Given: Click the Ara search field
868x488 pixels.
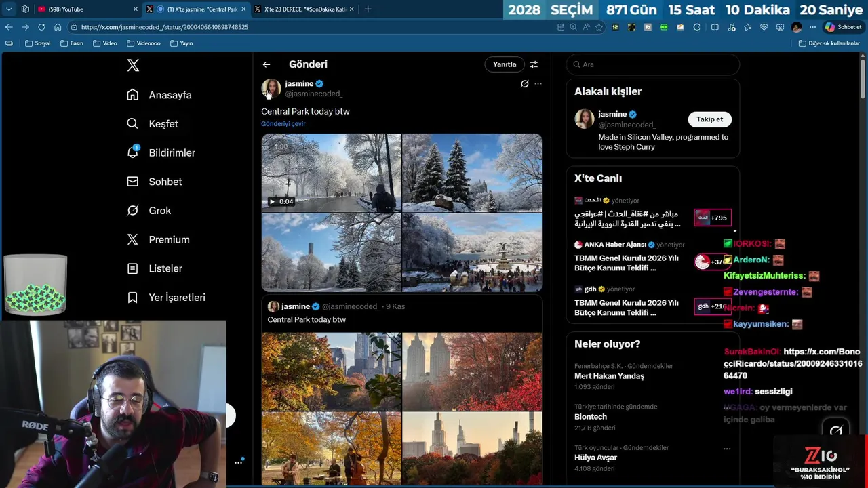Looking at the screenshot, I should [653, 64].
